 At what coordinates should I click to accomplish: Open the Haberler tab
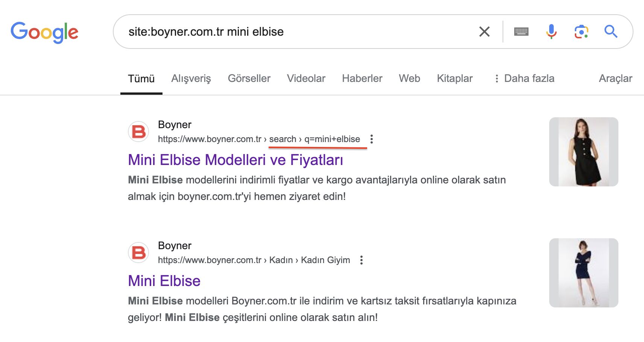point(362,79)
